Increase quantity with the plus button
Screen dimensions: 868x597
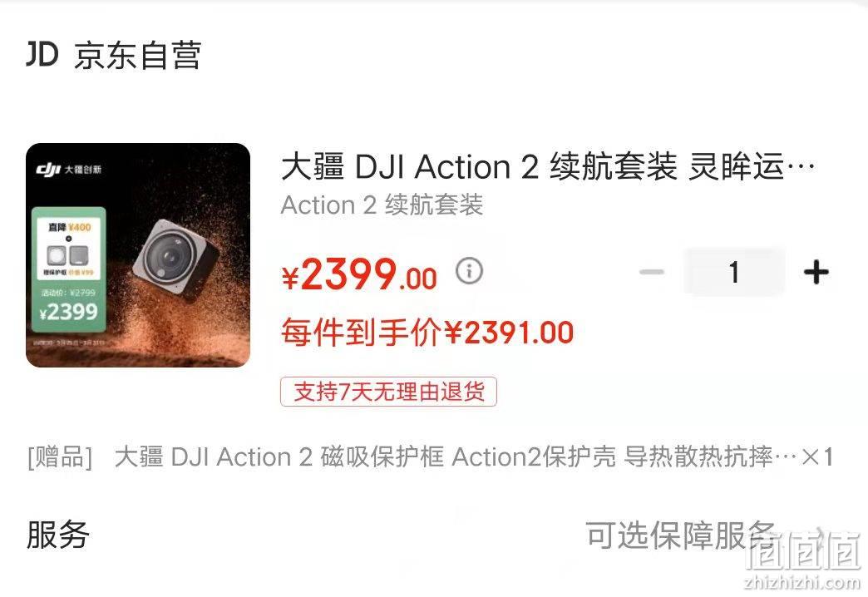(x=816, y=272)
